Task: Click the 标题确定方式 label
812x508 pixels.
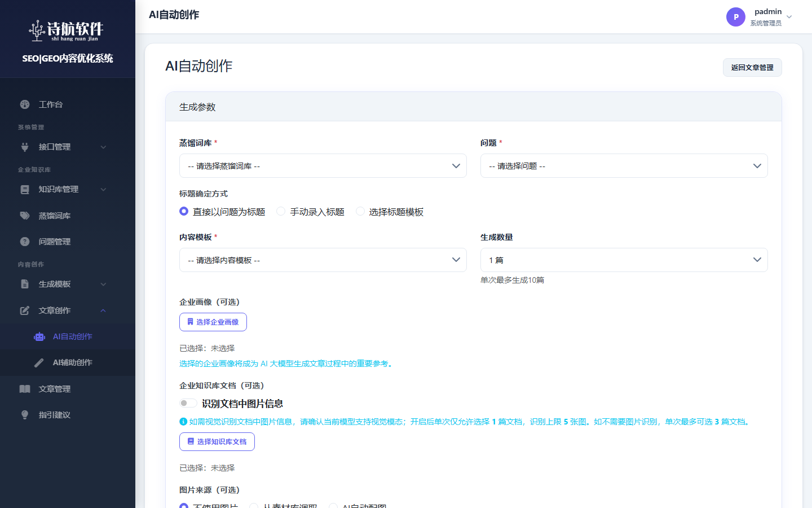Action: click(204, 194)
